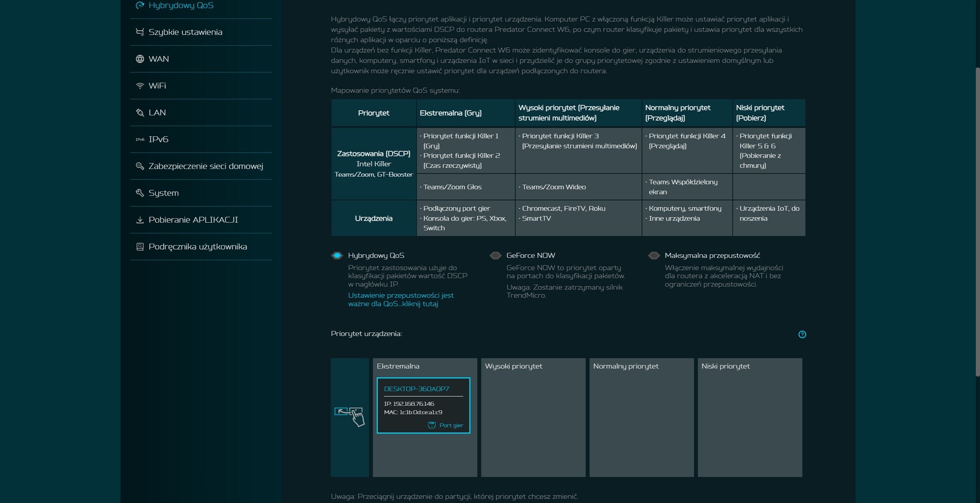This screenshot has height=503, width=980.
Task: Open LAN settings page
Action: pyautogui.click(x=201, y=113)
